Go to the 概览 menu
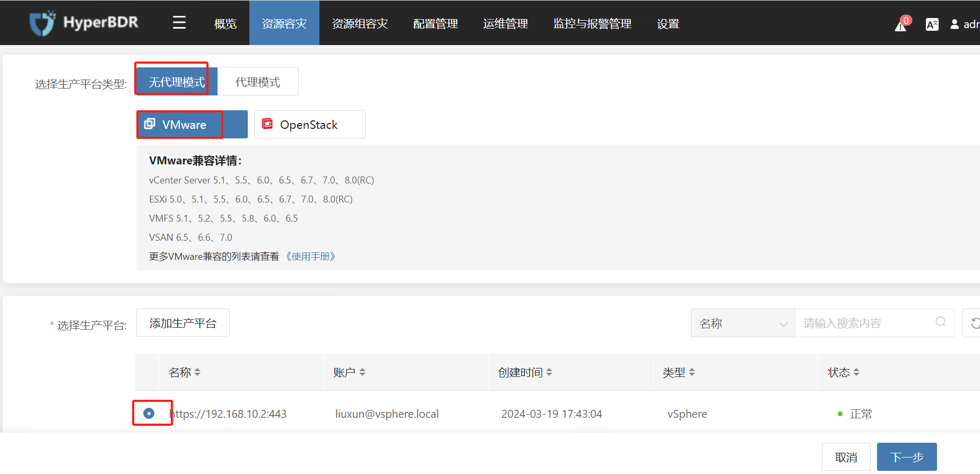Screen dimensions: 980x474 tap(226, 24)
